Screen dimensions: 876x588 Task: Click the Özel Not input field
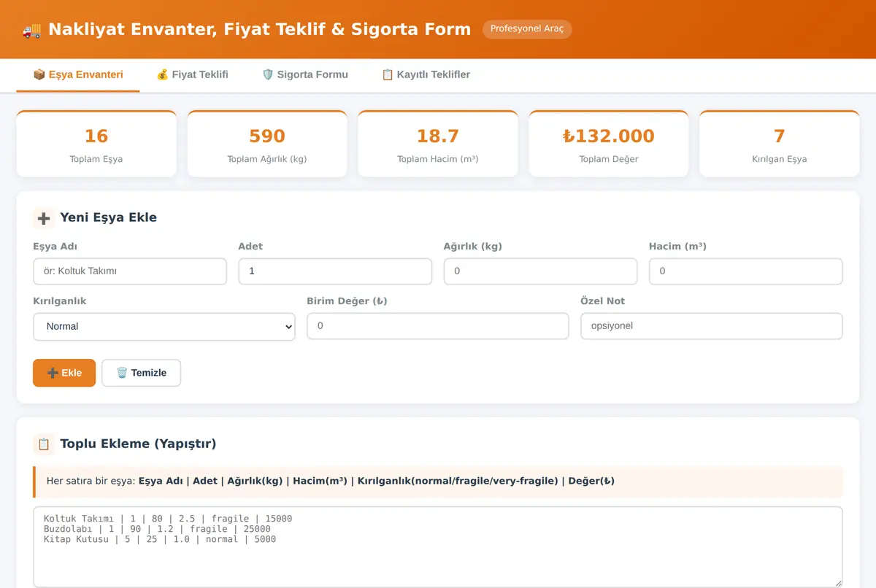point(711,326)
